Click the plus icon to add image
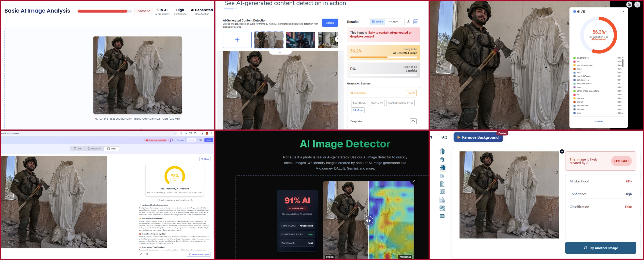This screenshot has width=644, height=260. coord(237,40)
